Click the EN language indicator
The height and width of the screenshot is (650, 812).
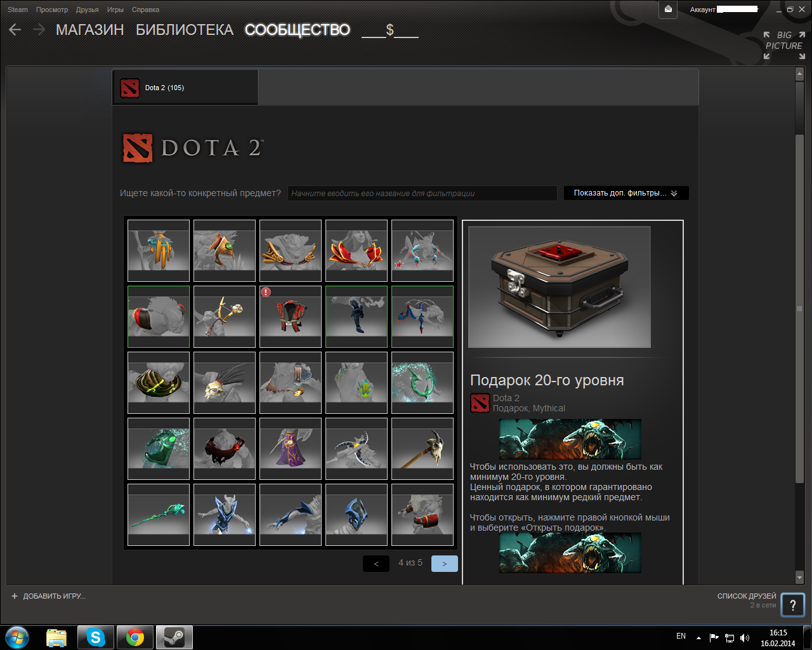coord(681,636)
